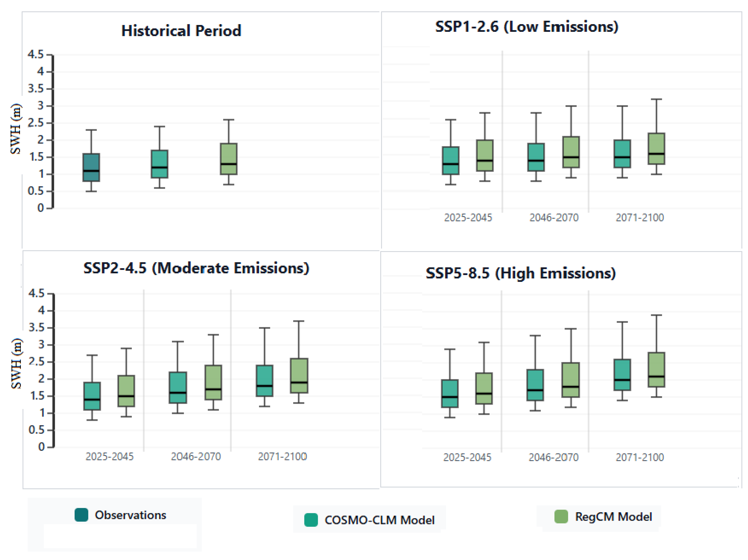The height and width of the screenshot is (560, 748).
Task: Toggle the Observations legend label
Action: (130, 515)
